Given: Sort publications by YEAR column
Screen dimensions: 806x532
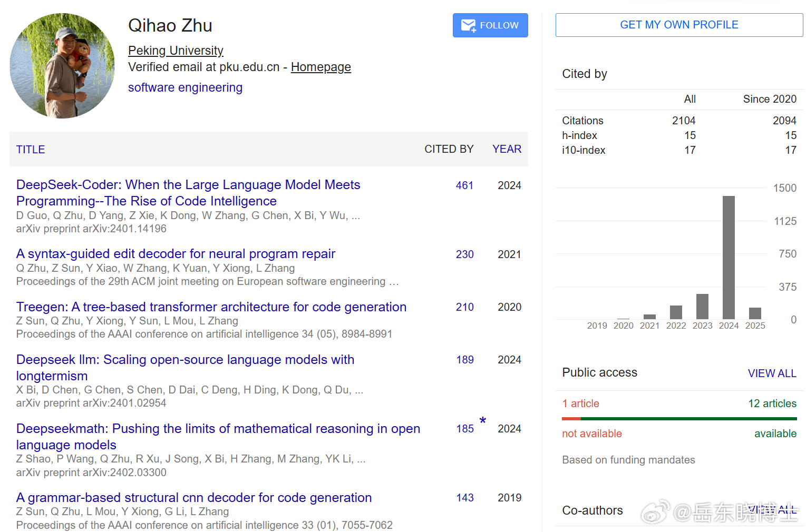Looking at the screenshot, I should (507, 149).
